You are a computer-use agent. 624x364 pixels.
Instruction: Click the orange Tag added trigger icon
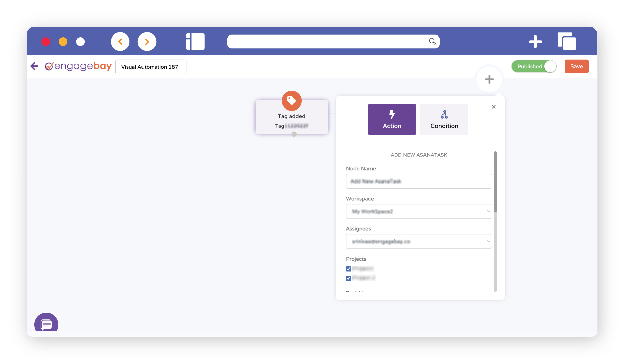coord(291,100)
